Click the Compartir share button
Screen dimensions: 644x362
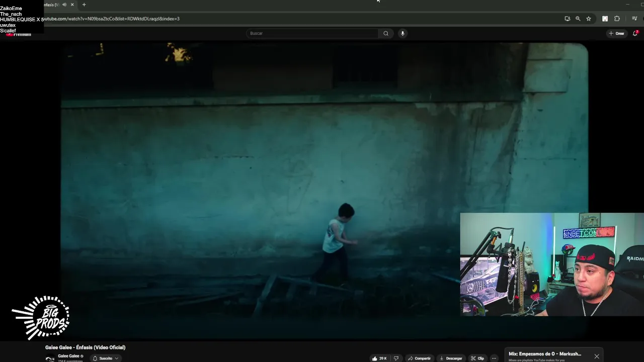419,358
